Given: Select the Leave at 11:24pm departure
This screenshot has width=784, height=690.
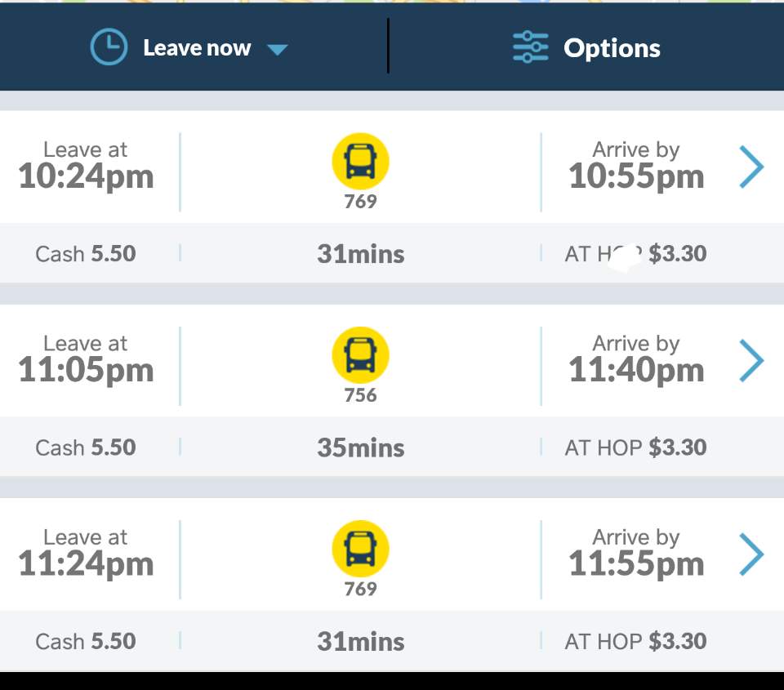Looking at the screenshot, I should [x=86, y=554].
